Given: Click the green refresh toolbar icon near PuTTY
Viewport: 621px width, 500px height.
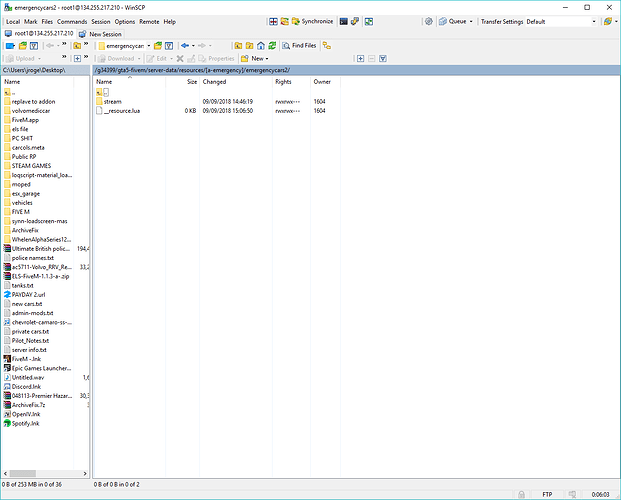Looking at the screenshot, I should (x=369, y=22).
